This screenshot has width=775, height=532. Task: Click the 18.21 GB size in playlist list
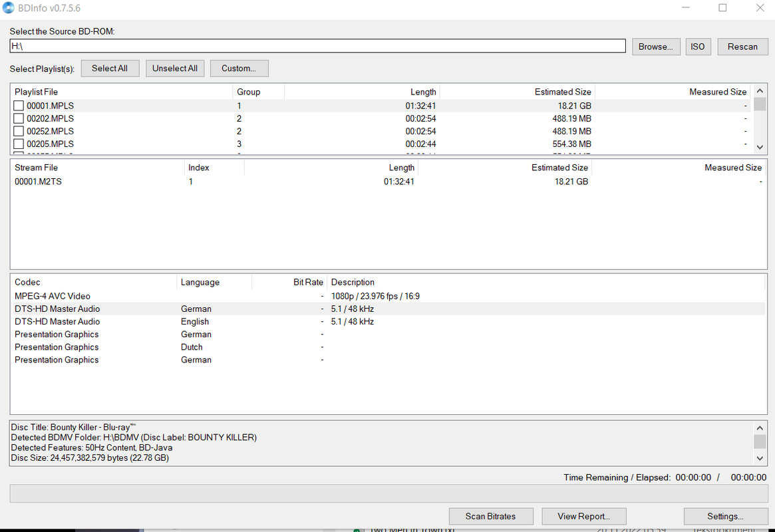pyautogui.click(x=574, y=106)
